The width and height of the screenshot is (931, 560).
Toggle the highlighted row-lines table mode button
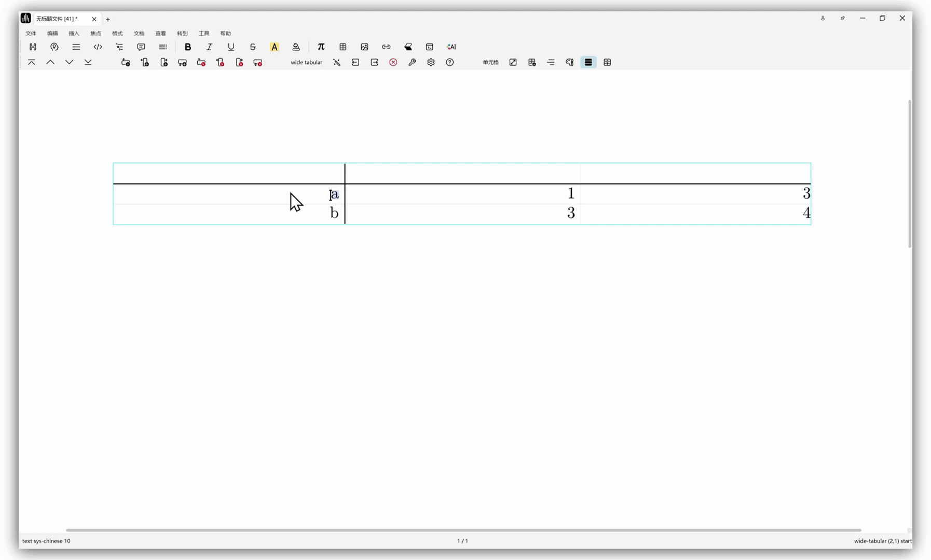click(588, 62)
